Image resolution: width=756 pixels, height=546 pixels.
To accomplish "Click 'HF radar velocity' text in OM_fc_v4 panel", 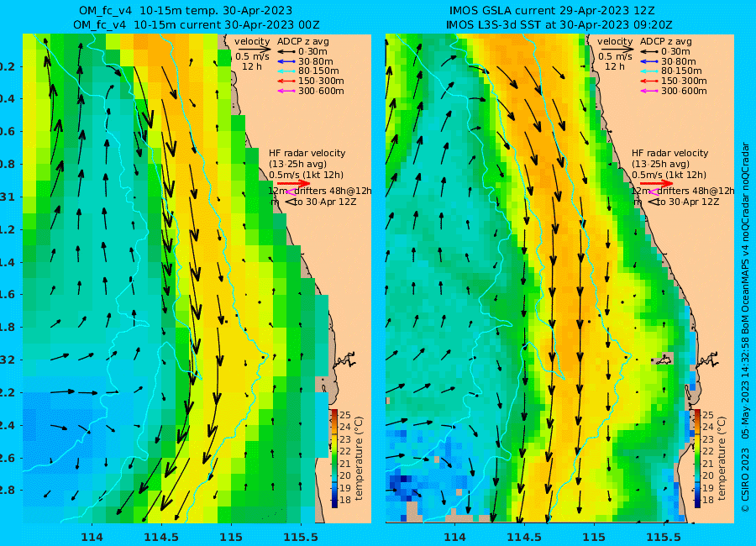I will click(307, 153).
